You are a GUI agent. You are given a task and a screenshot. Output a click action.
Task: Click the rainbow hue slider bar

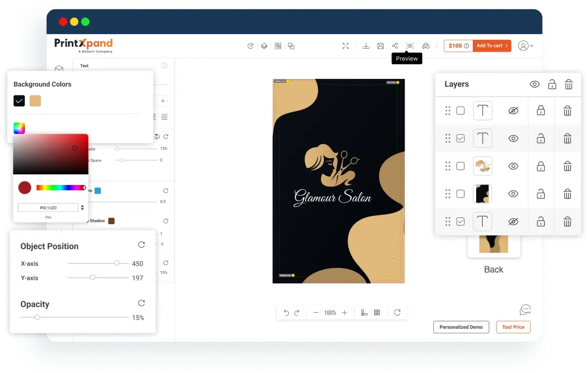(x=61, y=187)
